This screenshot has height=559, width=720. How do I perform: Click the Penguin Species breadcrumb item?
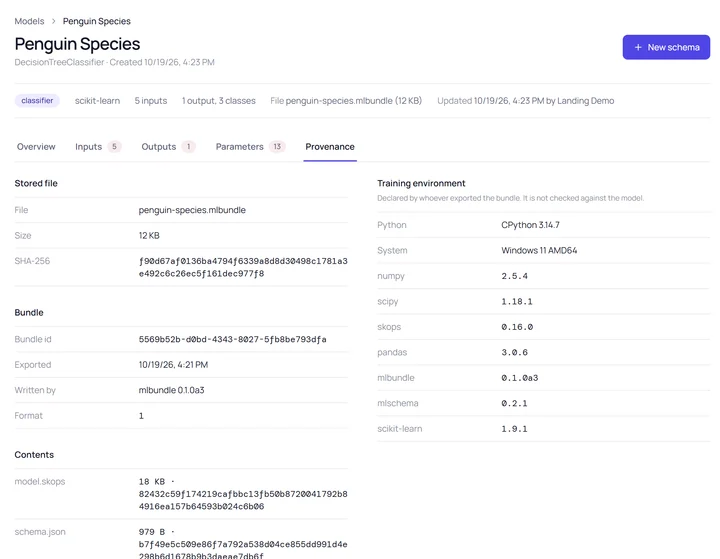(x=96, y=21)
